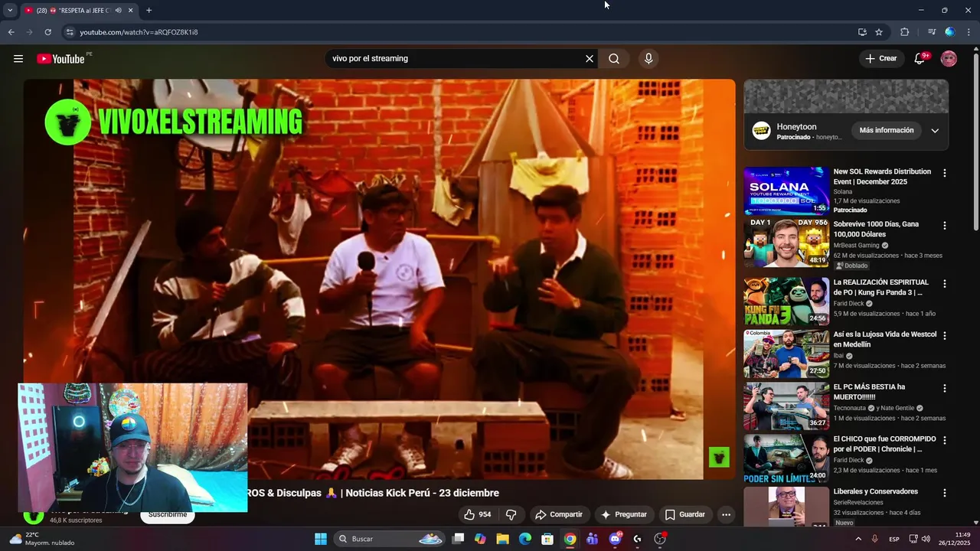This screenshot has height=551, width=980.
Task: Click the video player to pause
Action: pyautogui.click(x=379, y=279)
